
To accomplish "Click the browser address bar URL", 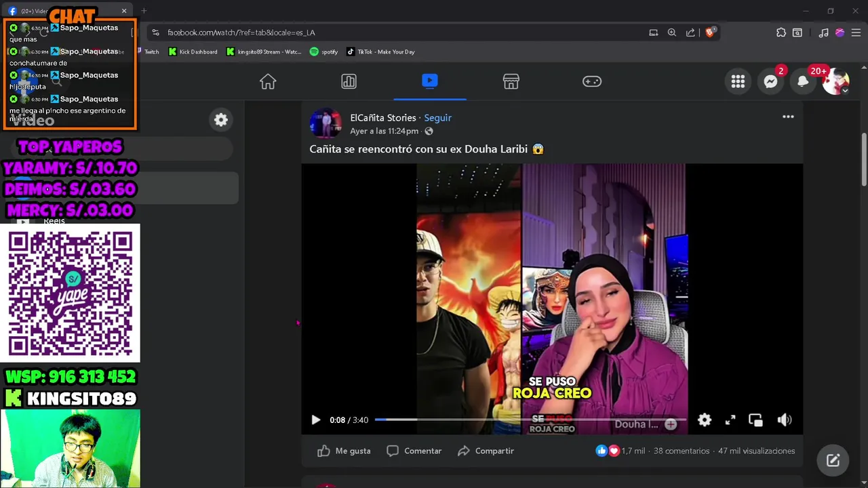I will click(x=241, y=33).
